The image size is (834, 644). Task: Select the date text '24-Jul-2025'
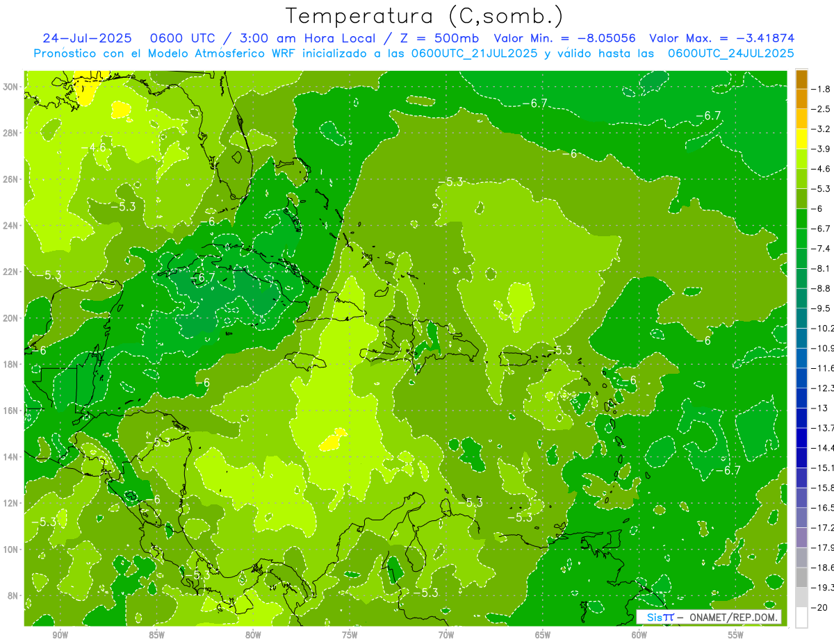pyautogui.click(x=88, y=38)
